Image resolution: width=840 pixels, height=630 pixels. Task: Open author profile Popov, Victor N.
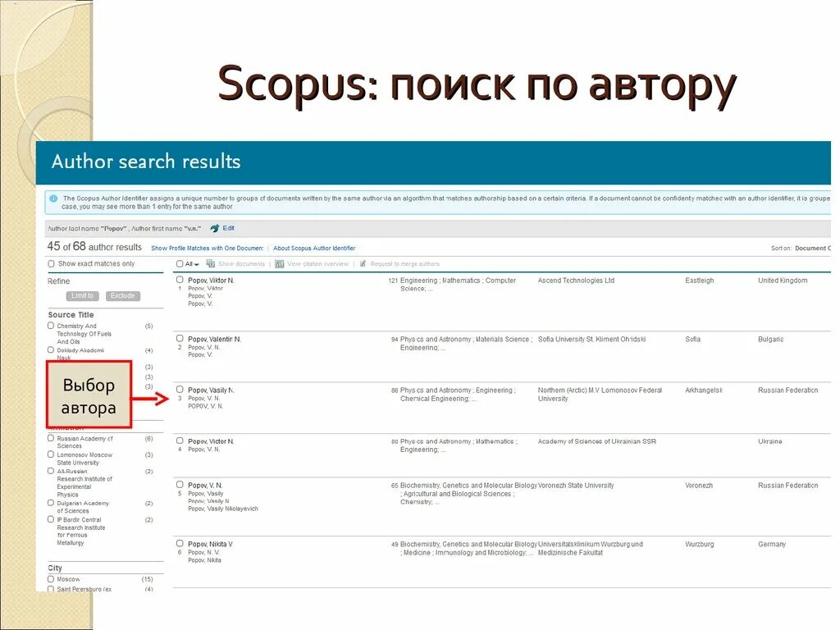pos(211,441)
